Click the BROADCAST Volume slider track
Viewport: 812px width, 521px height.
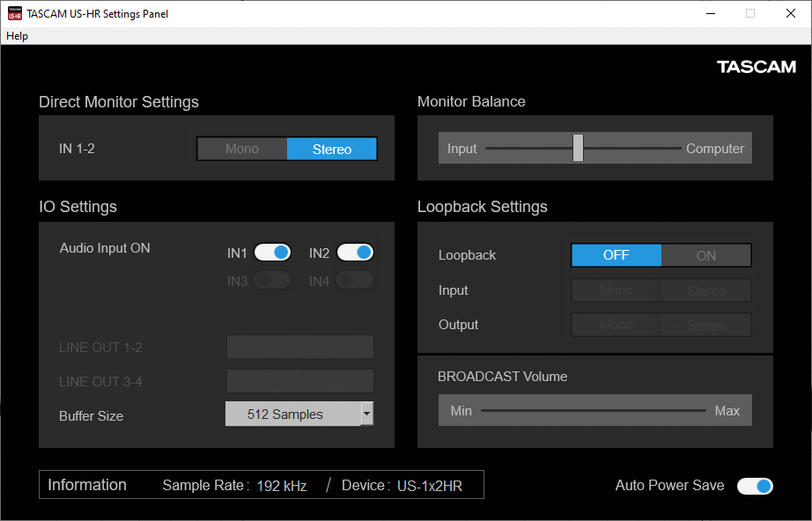pyautogui.click(x=594, y=411)
